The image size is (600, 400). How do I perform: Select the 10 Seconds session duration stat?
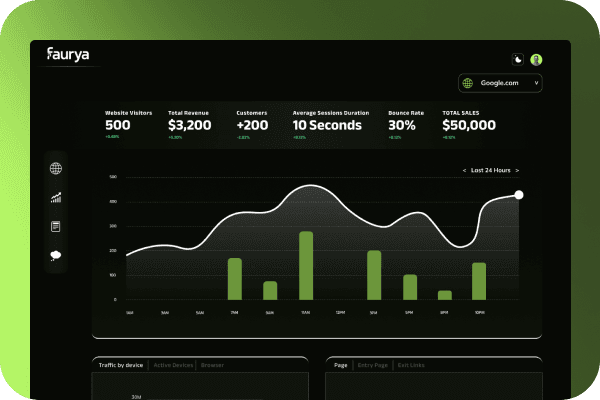331,124
